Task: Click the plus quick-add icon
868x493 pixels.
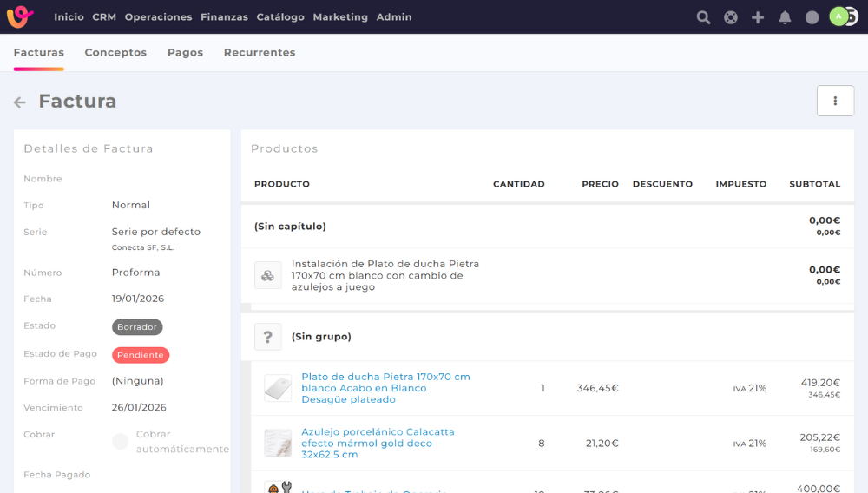Action: [x=758, y=17]
